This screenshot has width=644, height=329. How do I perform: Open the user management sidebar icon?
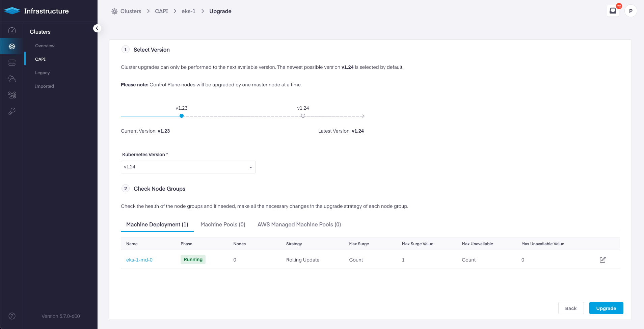[12, 95]
